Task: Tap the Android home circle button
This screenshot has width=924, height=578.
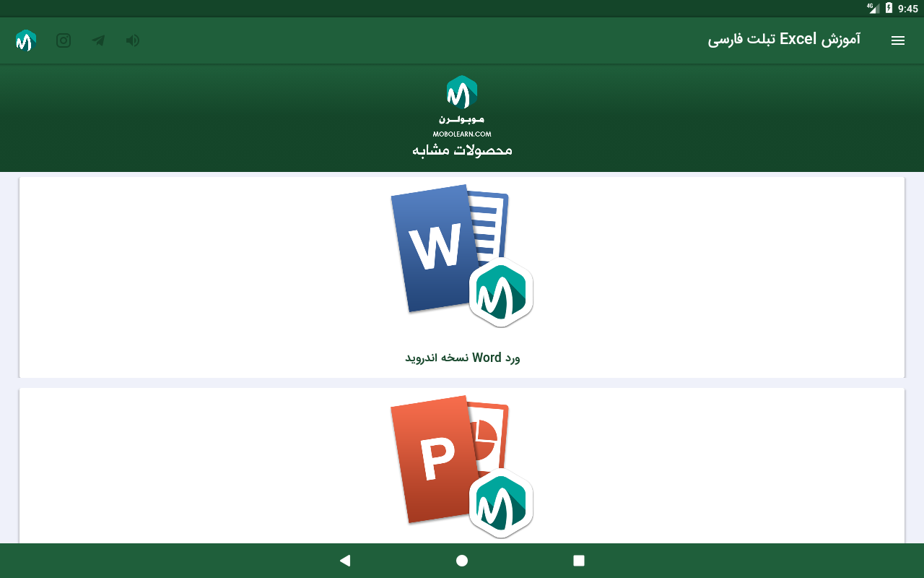Action: pos(462,561)
